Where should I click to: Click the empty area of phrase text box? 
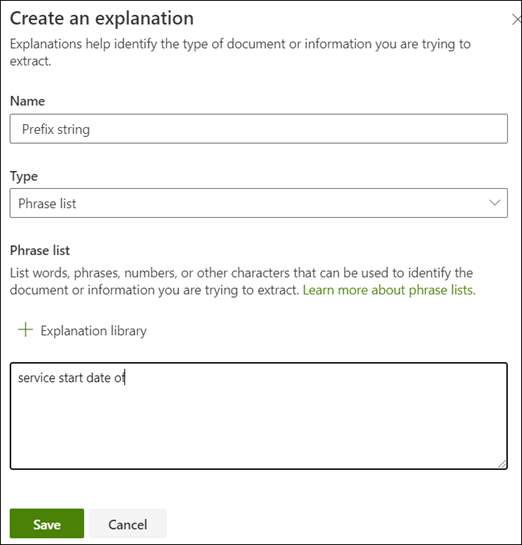(x=259, y=428)
